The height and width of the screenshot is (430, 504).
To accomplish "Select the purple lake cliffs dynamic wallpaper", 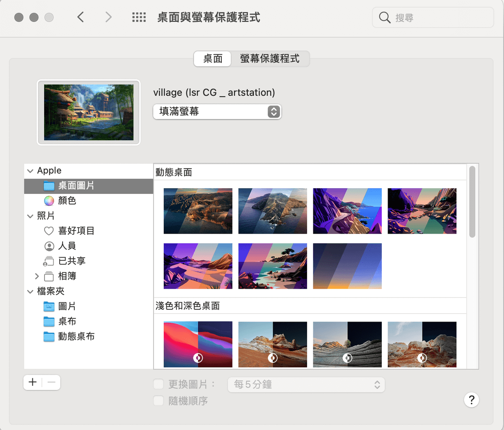I will pyautogui.click(x=422, y=211).
